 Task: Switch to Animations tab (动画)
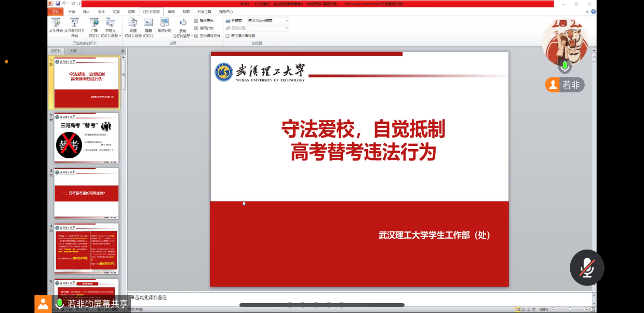coord(131,11)
